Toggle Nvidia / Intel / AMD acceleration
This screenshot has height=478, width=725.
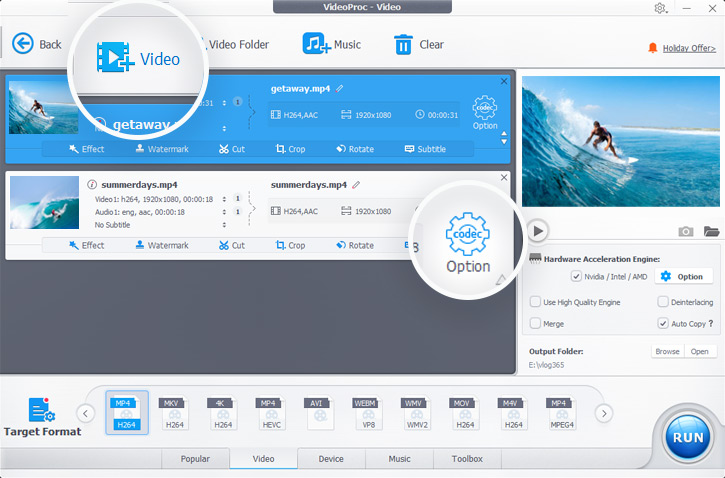point(576,276)
